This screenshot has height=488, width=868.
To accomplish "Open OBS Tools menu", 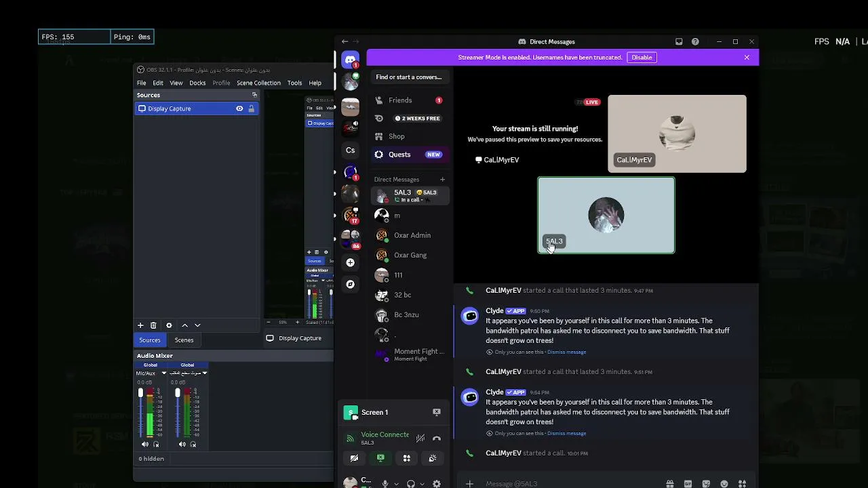I will (x=294, y=83).
